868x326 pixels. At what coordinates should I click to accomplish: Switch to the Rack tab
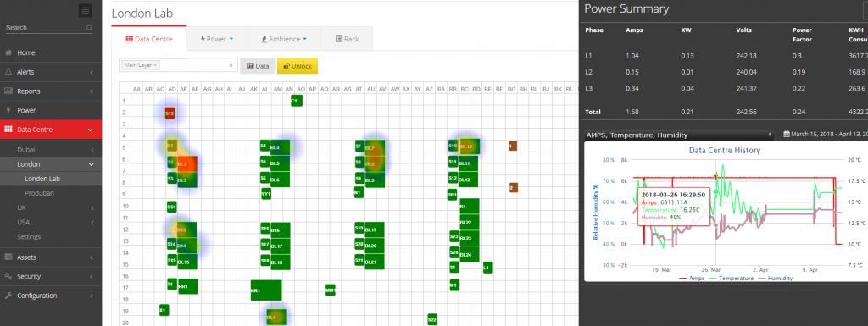(347, 39)
